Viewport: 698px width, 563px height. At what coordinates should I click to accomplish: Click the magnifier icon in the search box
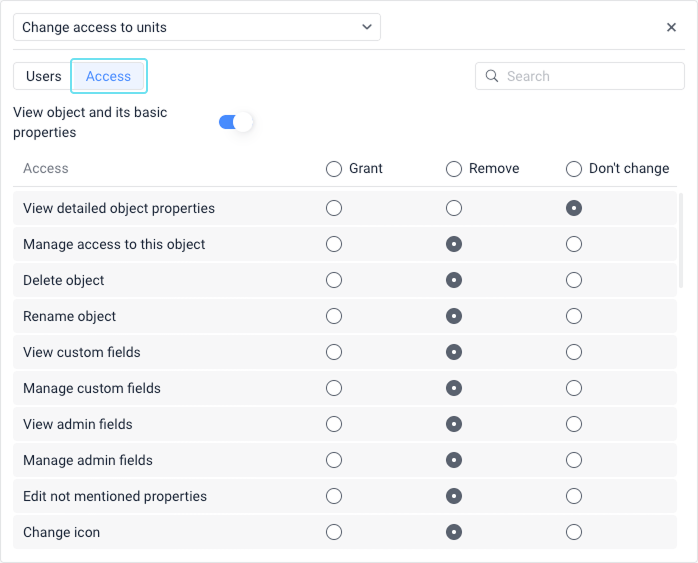[x=492, y=76]
